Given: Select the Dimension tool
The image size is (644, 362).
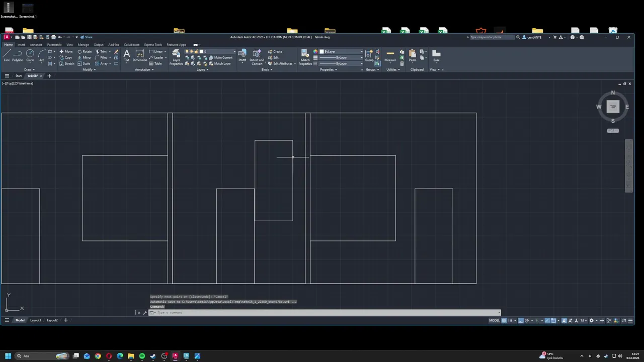Looking at the screenshot, I should coord(140,55).
